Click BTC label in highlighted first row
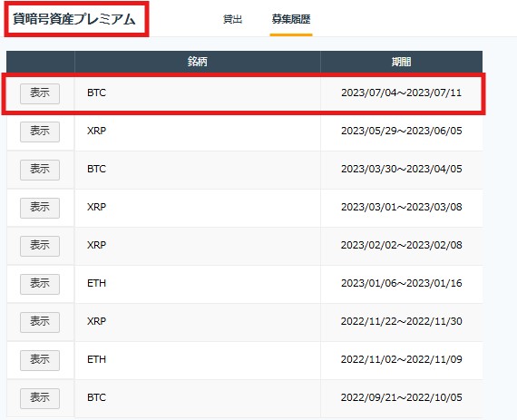 [x=97, y=93]
